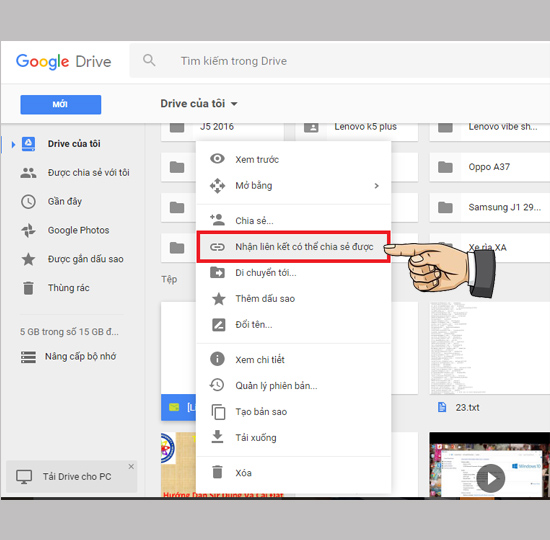Open the 'J5 2016' folder
Screen dimensions: 550x540
(222, 132)
